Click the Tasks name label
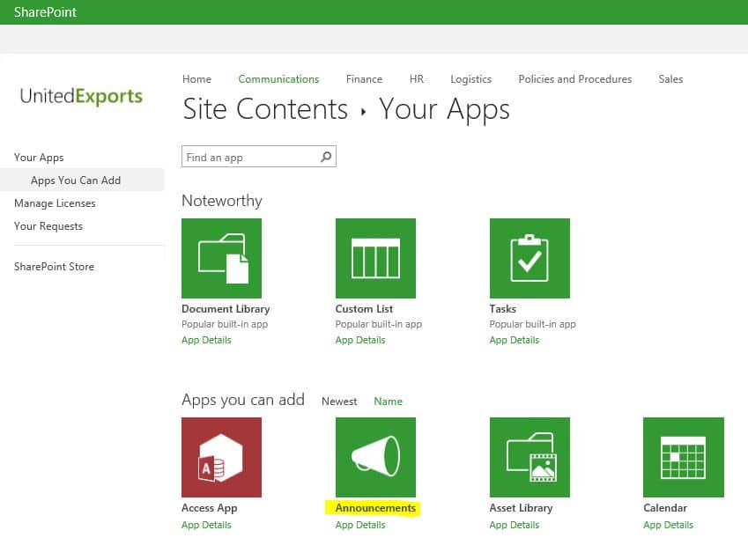 503,309
